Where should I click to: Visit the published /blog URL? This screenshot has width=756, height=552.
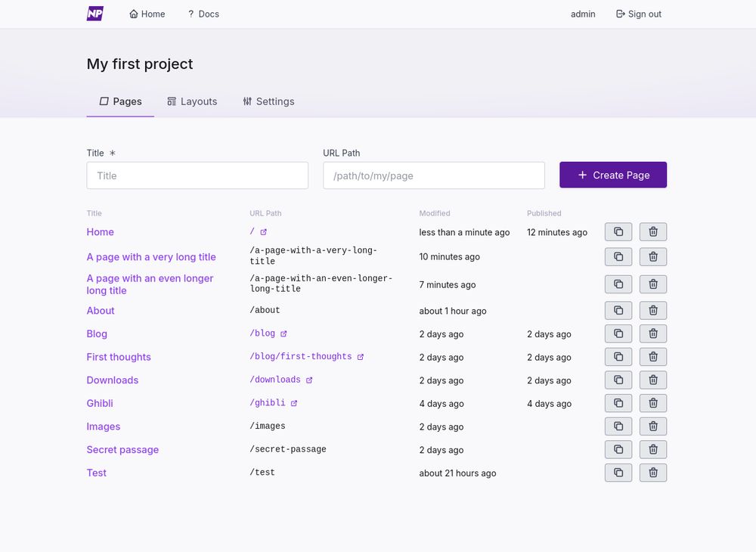coord(268,333)
